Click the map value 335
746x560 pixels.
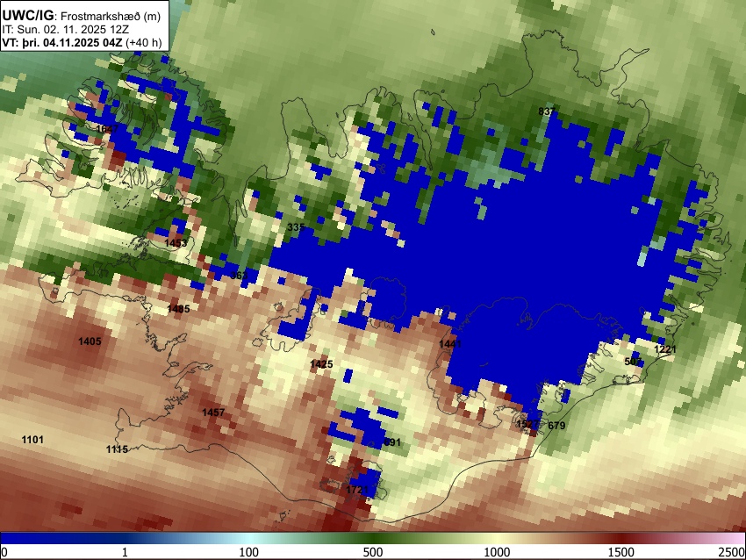pyautogui.click(x=296, y=227)
